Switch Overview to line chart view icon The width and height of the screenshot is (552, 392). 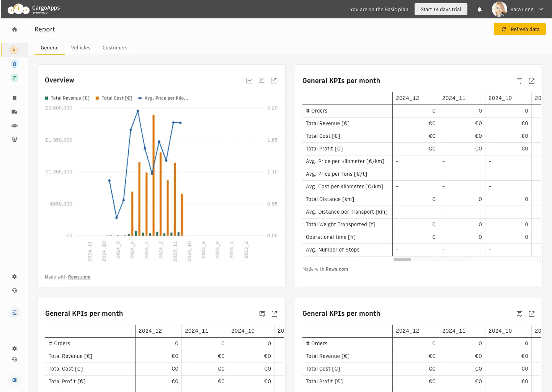pos(249,80)
